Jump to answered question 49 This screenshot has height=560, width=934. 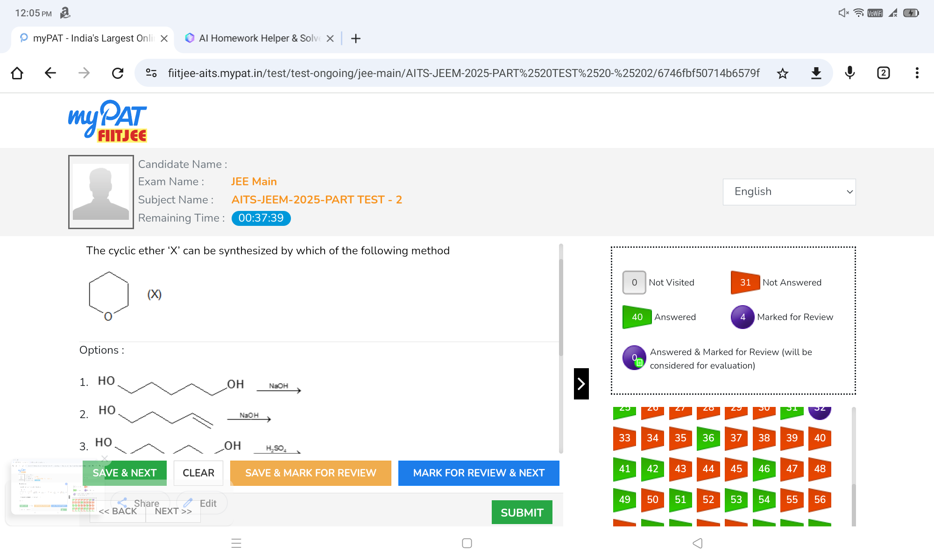pyautogui.click(x=625, y=500)
